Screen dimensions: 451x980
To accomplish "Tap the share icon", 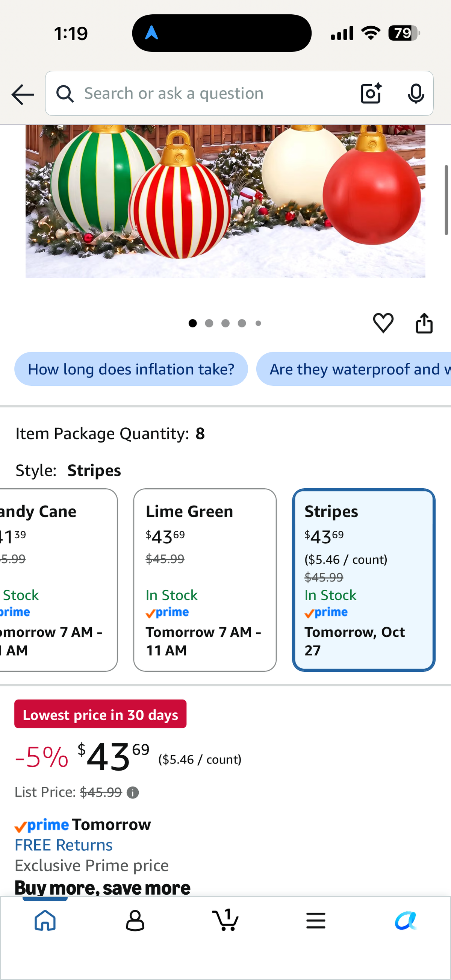I will pos(424,323).
